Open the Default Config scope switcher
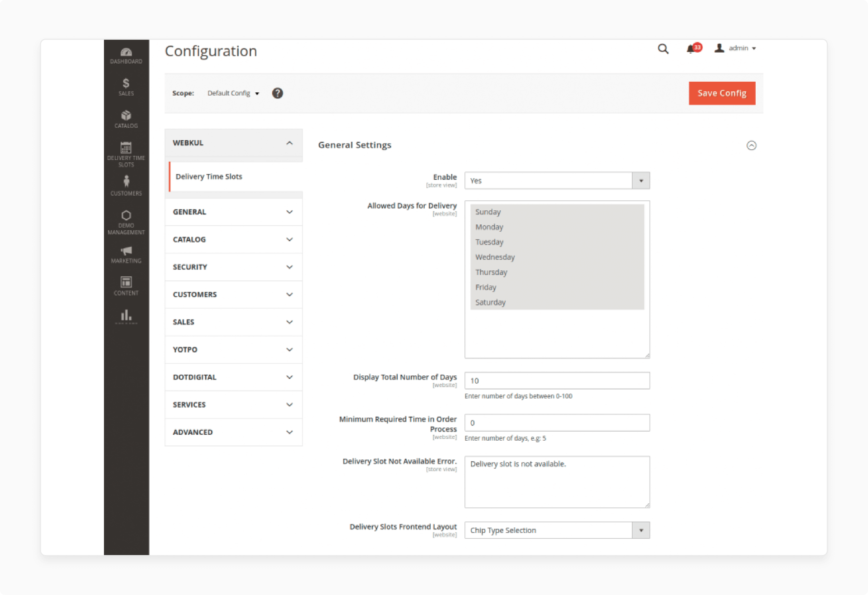This screenshot has height=595, width=868. pos(233,93)
